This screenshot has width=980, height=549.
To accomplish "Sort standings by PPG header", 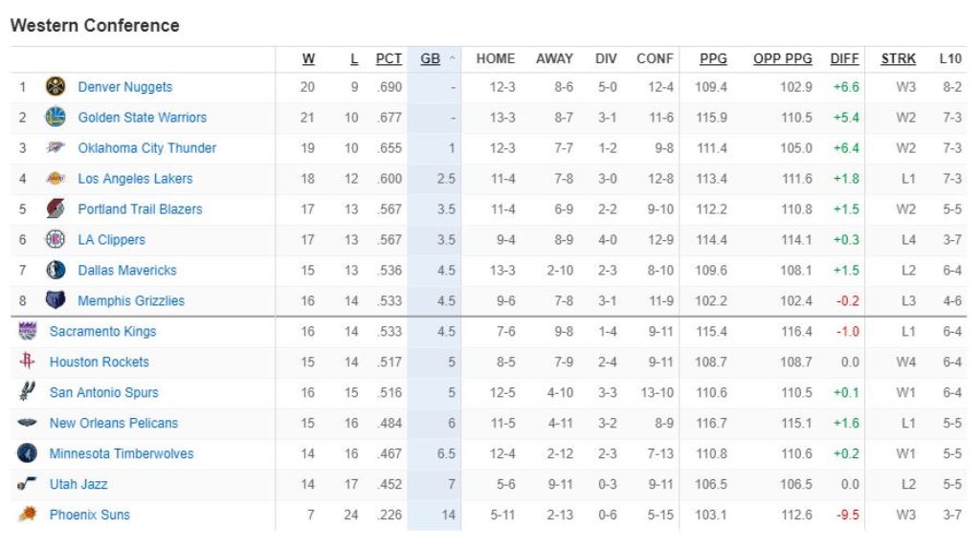I will [x=713, y=59].
